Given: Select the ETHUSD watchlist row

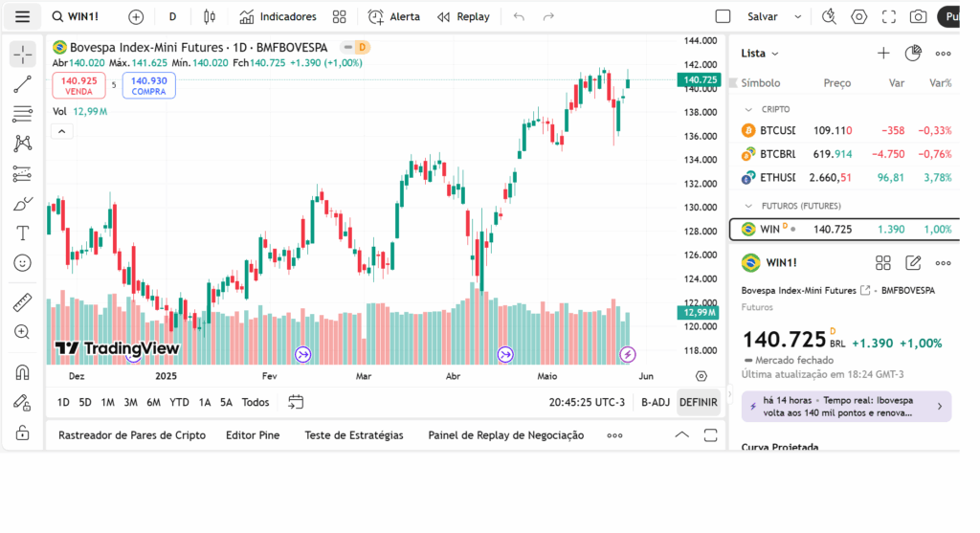Looking at the screenshot, I should tap(846, 177).
